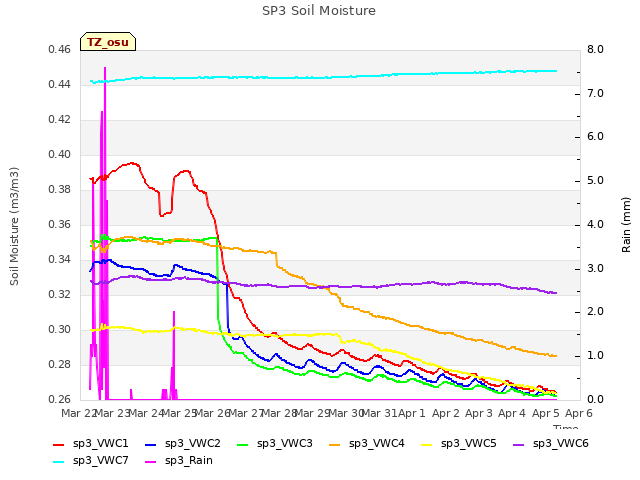Click purple swatch beside sp3_VWC6
Image resolution: width=640 pixels, height=480 pixels.
click(x=519, y=445)
